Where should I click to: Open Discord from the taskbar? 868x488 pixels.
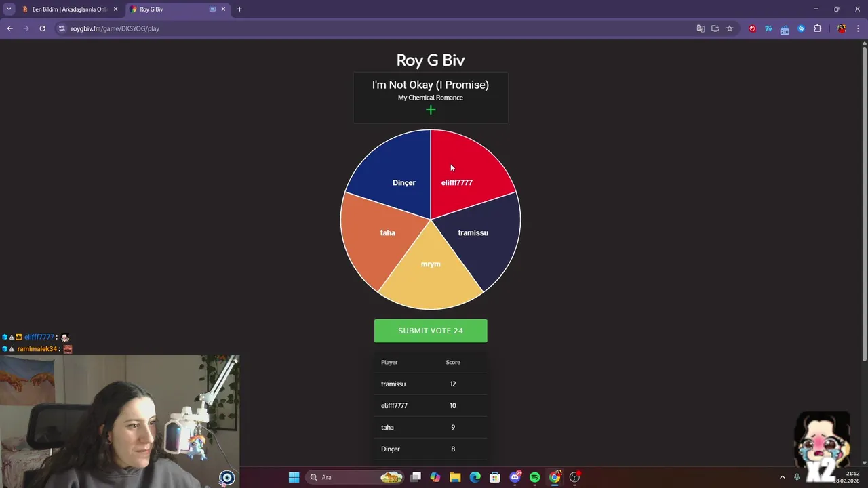click(x=515, y=477)
